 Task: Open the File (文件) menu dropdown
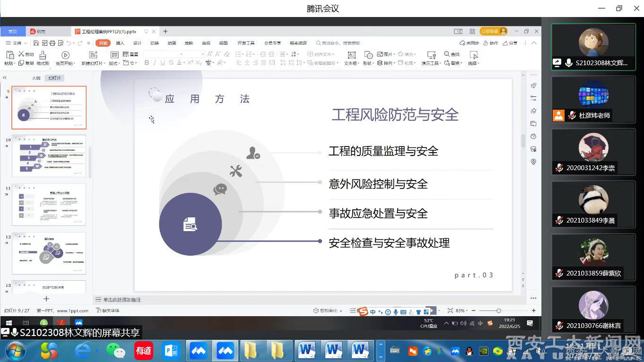pyautogui.click(x=17, y=43)
